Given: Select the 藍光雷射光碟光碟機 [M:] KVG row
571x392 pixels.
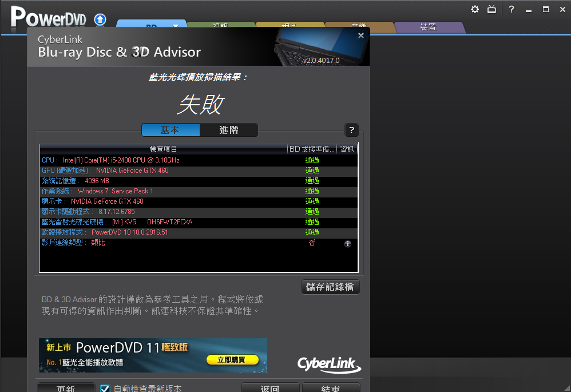Looking at the screenshot, I should click(x=199, y=222).
